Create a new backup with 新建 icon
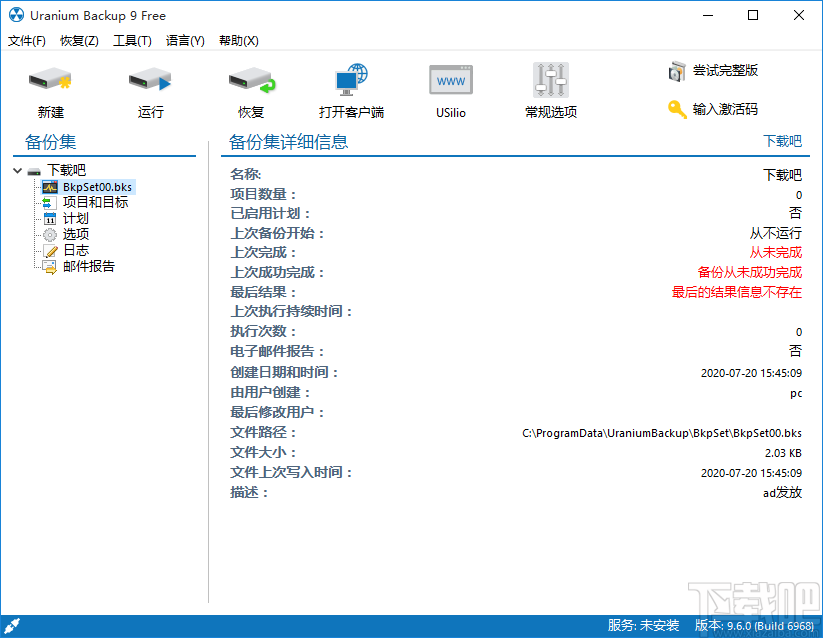Viewport: 823px width, 638px height. [x=50, y=88]
